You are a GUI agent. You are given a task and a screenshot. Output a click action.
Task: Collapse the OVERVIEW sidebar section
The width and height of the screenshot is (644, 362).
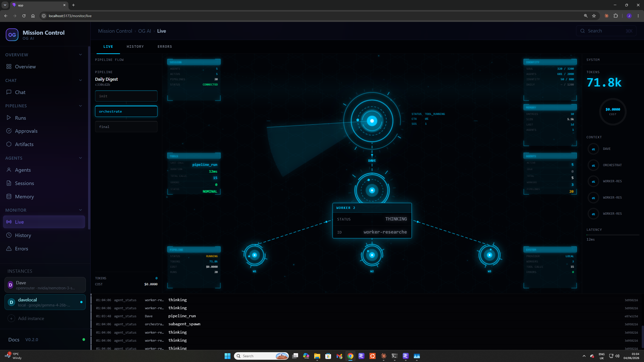pos(80,55)
